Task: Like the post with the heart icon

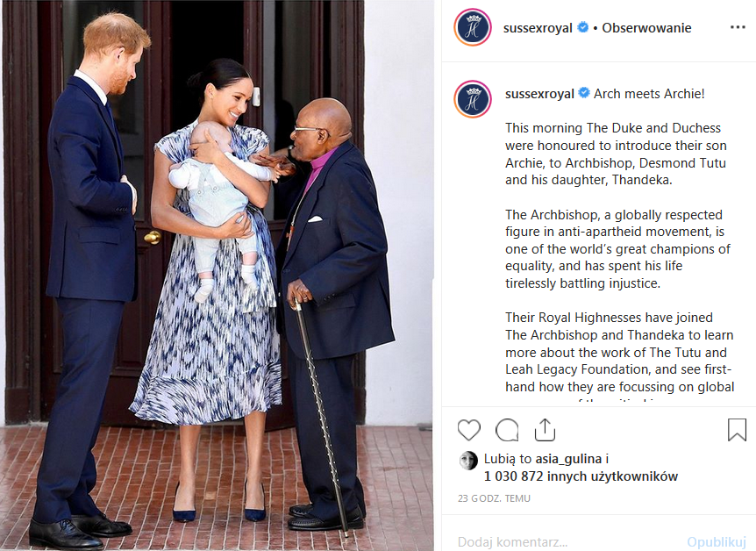Action: [x=468, y=430]
